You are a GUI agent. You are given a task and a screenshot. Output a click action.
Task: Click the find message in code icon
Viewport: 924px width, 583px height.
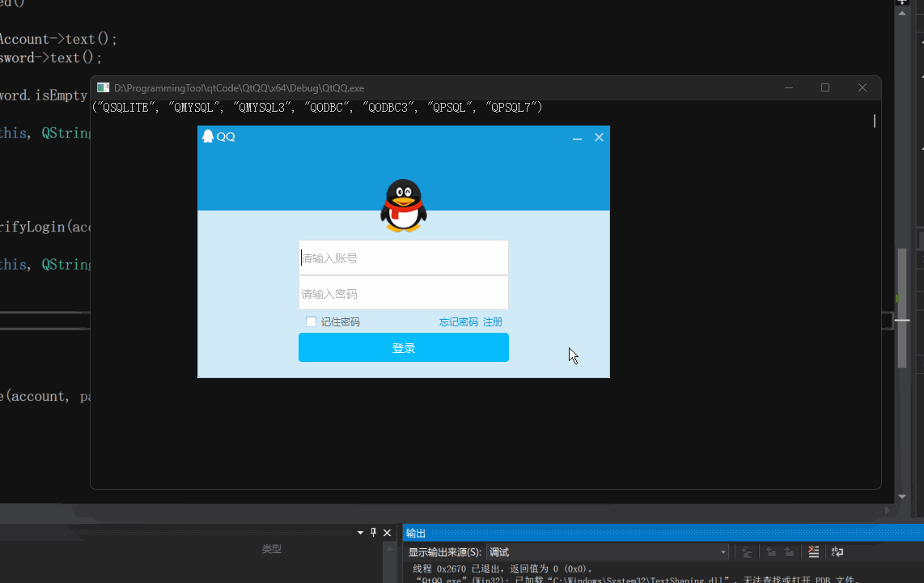click(748, 552)
